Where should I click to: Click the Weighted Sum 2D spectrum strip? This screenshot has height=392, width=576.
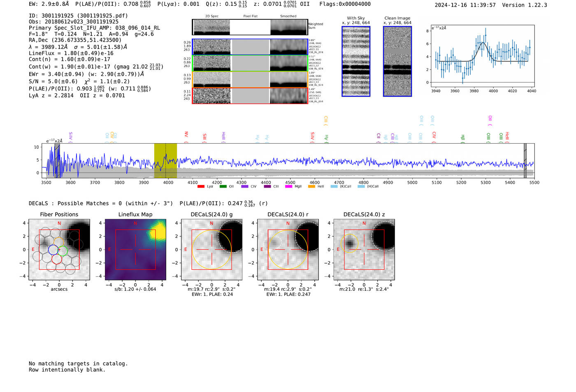click(x=250, y=27)
